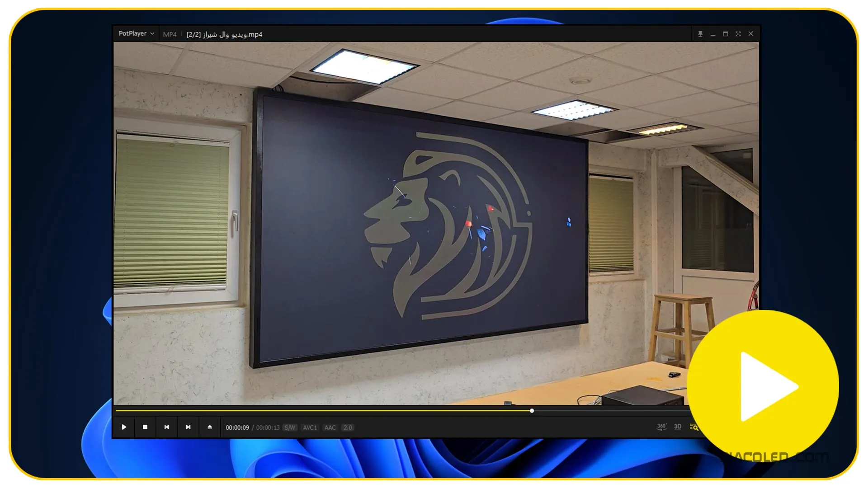Click the S/W decoder indicator
This screenshot has width=868, height=488.
tap(290, 427)
